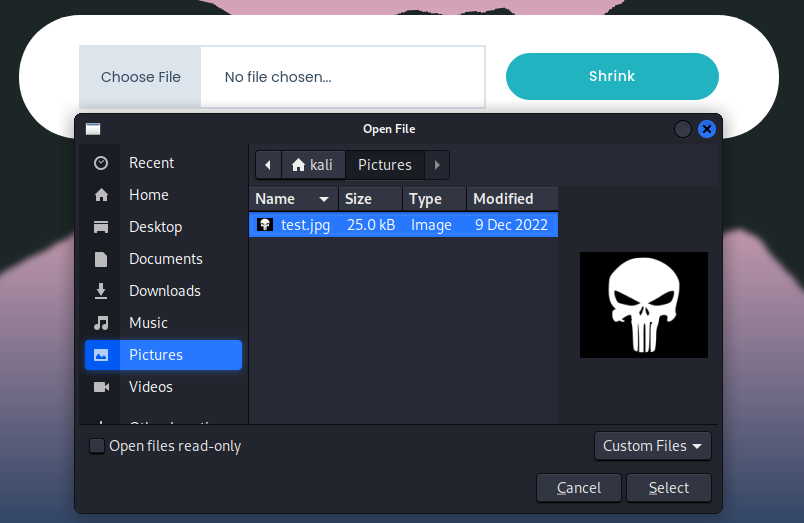Click the Image type cell
This screenshot has height=523, width=804.
click(x=431, y=225)
